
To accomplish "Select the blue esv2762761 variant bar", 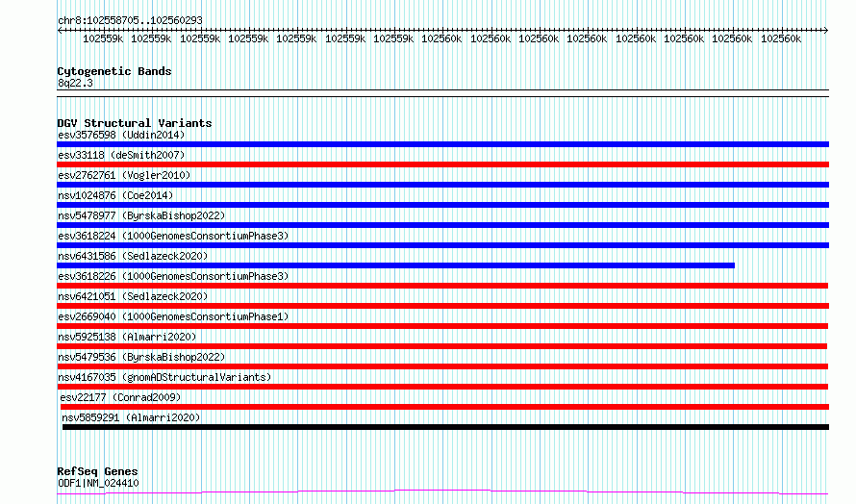I will [x=442, y=185].
